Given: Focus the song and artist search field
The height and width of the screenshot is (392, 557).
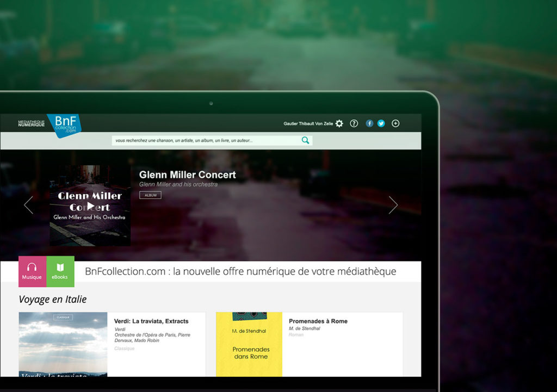Looking at the screenshot, I should click(207, 140).
